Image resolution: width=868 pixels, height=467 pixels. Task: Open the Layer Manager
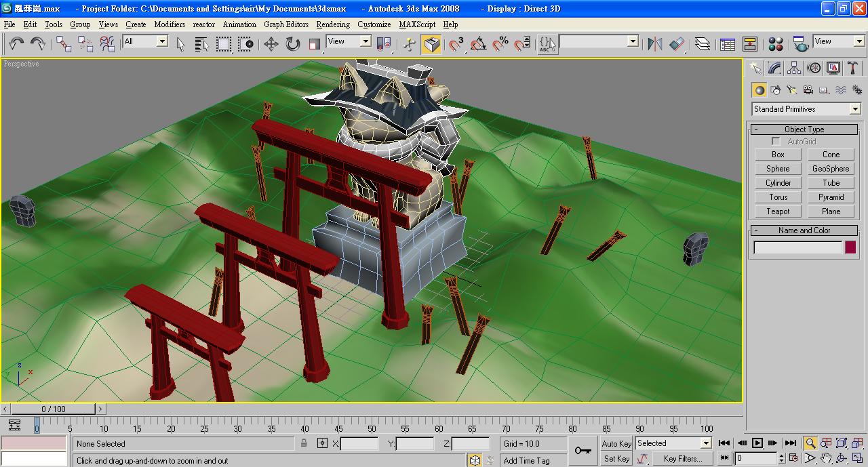(x=703, y=44)
